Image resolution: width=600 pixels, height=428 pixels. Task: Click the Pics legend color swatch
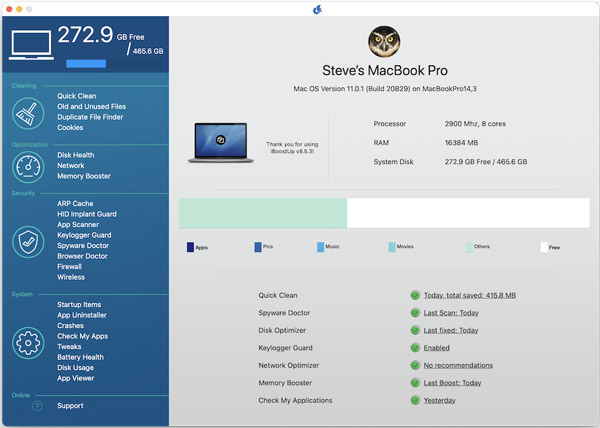click(258, 247)
